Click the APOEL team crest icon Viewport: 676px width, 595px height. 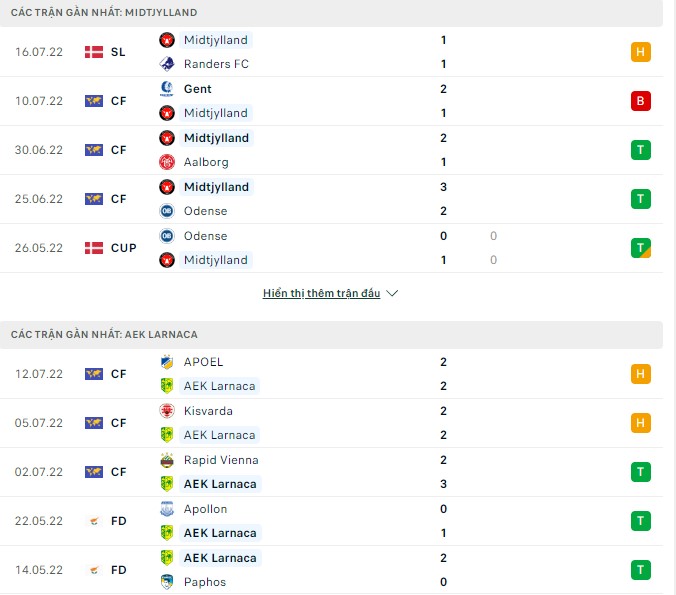click(x=167, y=362)
